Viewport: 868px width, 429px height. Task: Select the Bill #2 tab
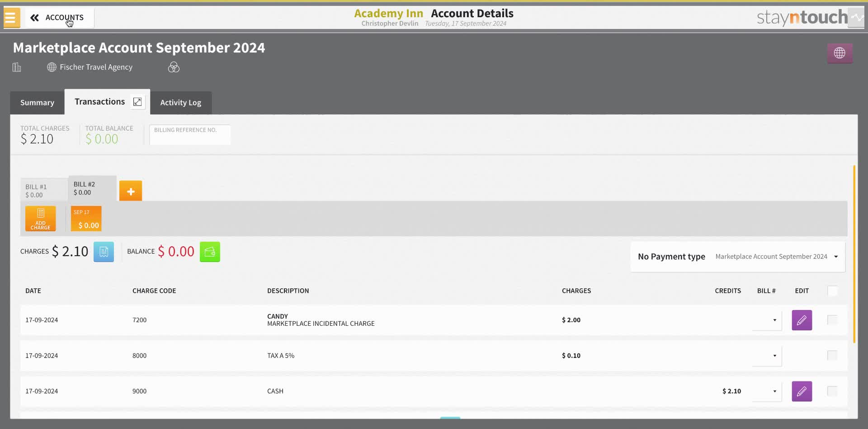coord(92,188)
